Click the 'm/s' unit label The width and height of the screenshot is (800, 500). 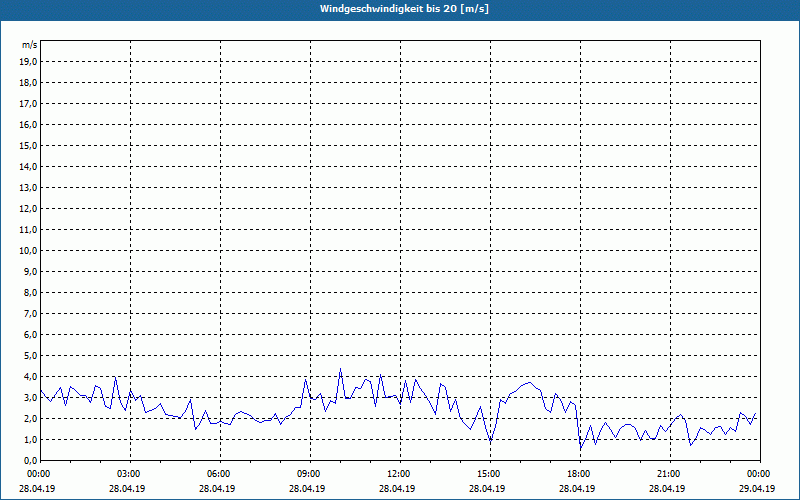(x=30, y=45)
